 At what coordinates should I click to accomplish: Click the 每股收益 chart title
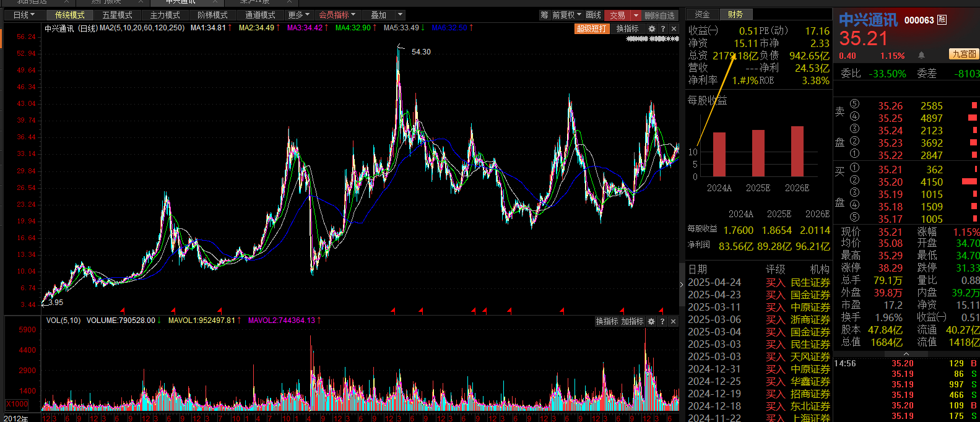tap(707, 100)
